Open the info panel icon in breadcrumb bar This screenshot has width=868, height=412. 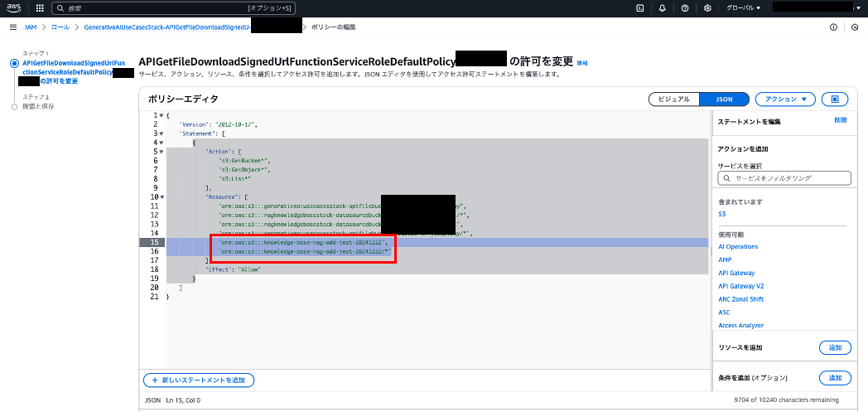pyautogui.click(x=834, y=27)
